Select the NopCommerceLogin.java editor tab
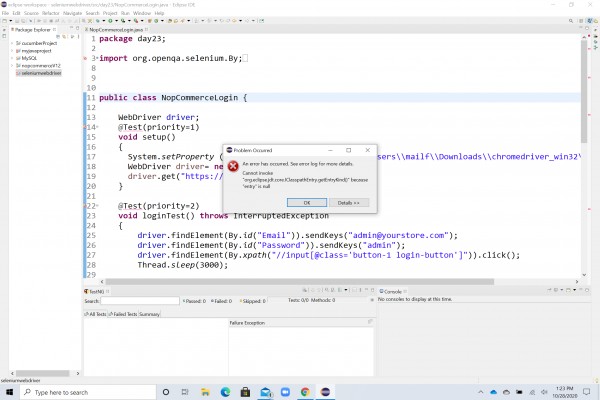 [x=116, y=29]
